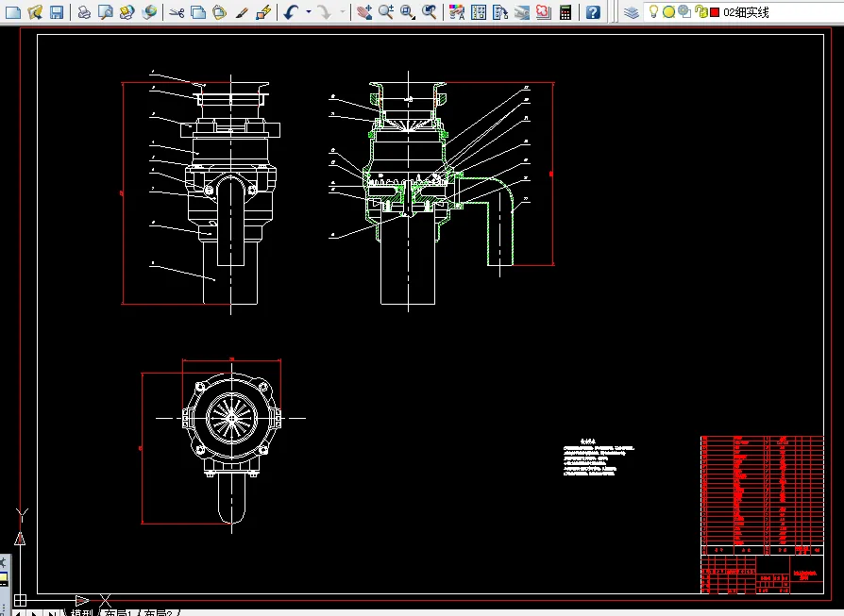Click the layout tabs scroll-left arrow
The image size is (844, 616).
tap(19, 613)
